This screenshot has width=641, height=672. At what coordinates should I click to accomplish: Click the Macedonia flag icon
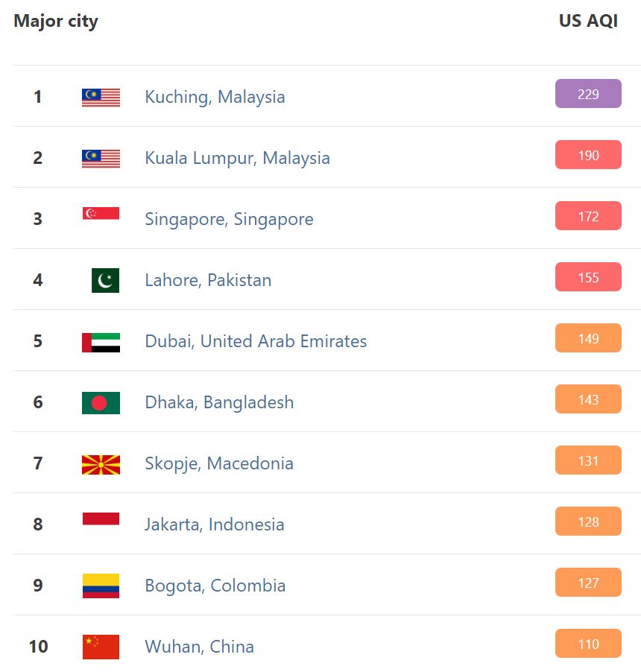point(101,464)
